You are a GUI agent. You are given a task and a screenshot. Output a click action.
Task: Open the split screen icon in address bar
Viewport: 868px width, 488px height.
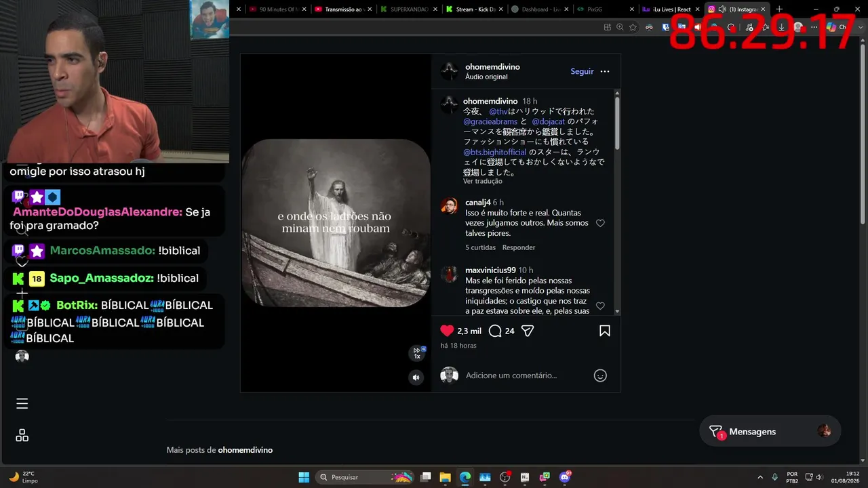coord(608,27)
